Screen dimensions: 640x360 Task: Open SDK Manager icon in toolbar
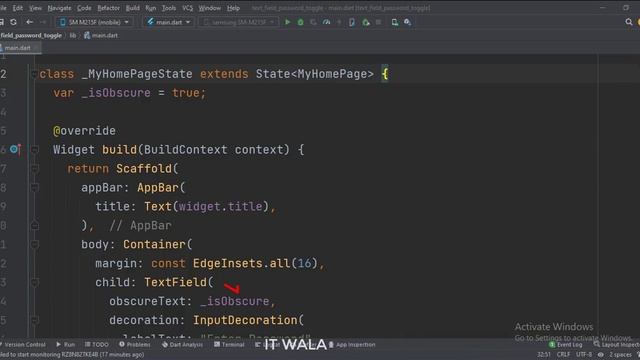pyautogui.click(x=407, y=22)
